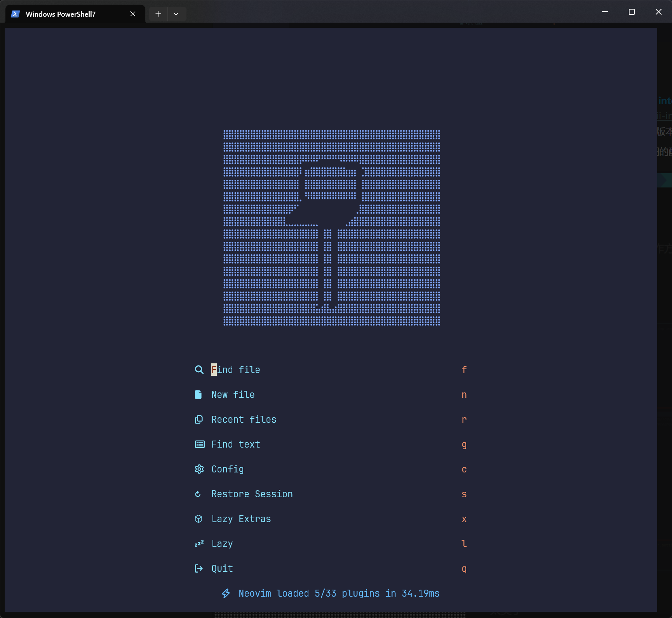This screenshot has width=672, height=618.
Task: Click the exit icon beside Quit
Action: point(198,569)
